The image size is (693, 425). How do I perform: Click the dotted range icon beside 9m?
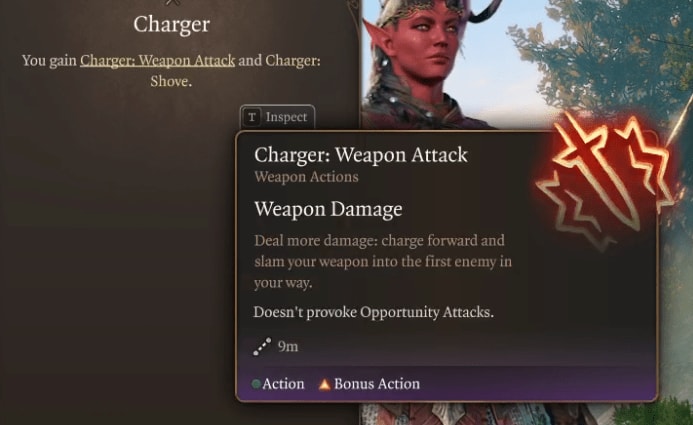coord(262,347)
